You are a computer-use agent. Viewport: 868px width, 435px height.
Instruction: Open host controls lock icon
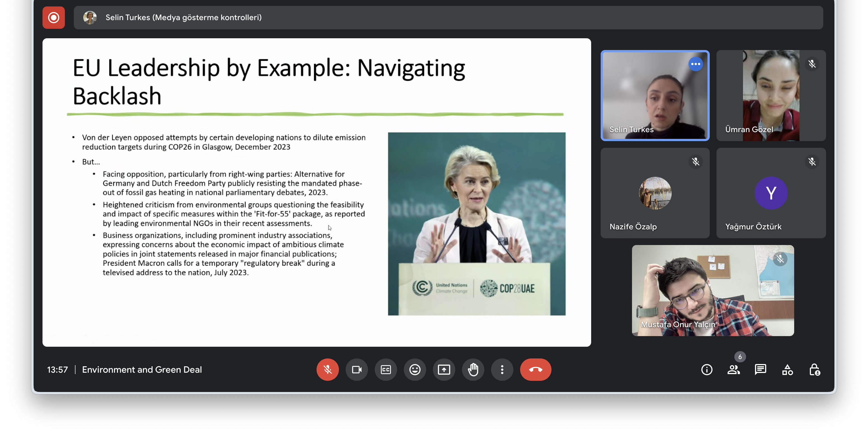815,370
